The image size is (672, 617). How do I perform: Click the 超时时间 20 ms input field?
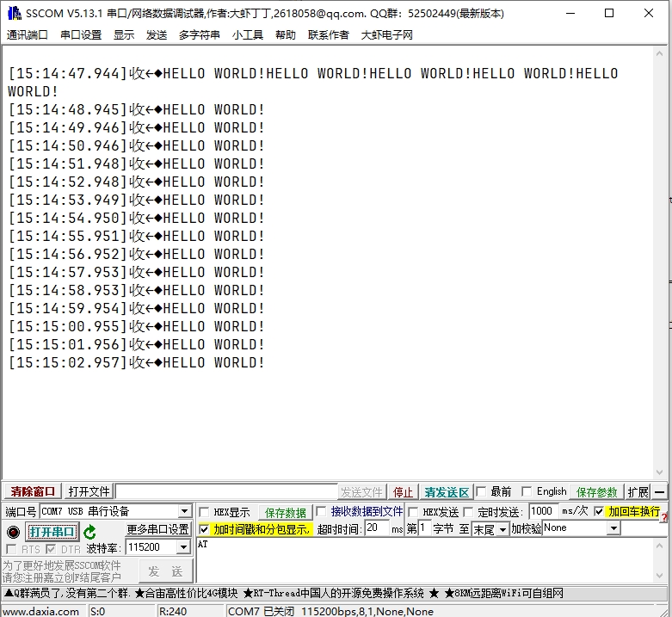(377, 528)
